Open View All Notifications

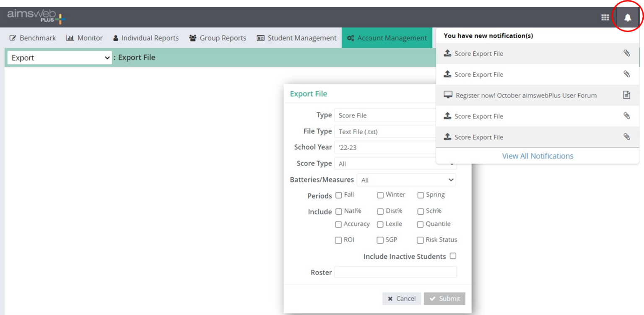click(538, 156)
